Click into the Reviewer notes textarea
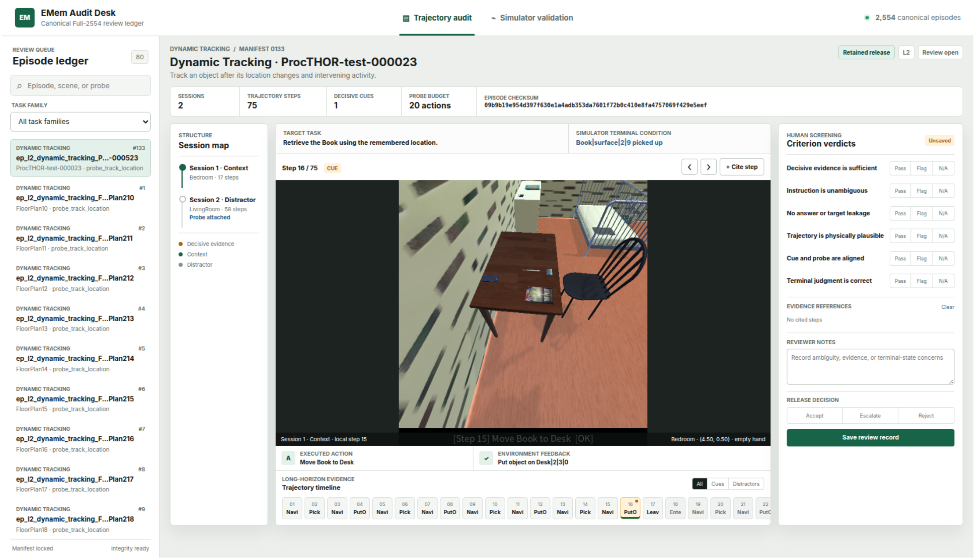980x559 pixels. click(x=870, y=367)
